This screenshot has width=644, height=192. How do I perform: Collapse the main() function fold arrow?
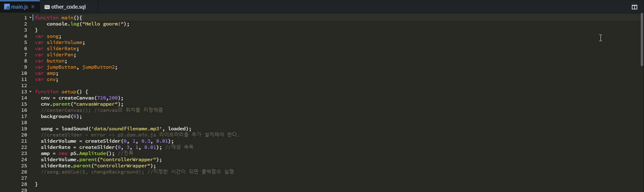(x=30, y=18)
